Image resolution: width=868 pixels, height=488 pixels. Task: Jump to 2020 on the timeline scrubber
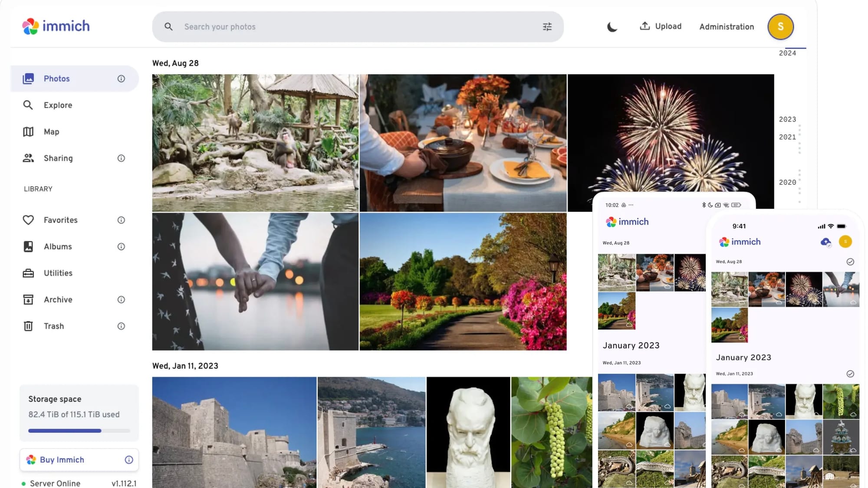tap(787, 182)
